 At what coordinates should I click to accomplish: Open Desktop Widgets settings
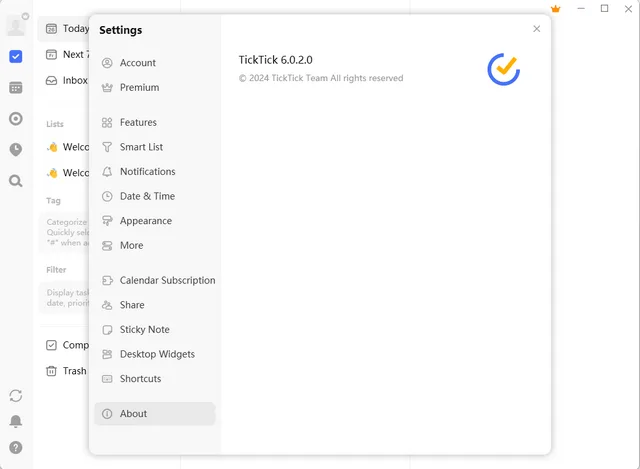155,354
